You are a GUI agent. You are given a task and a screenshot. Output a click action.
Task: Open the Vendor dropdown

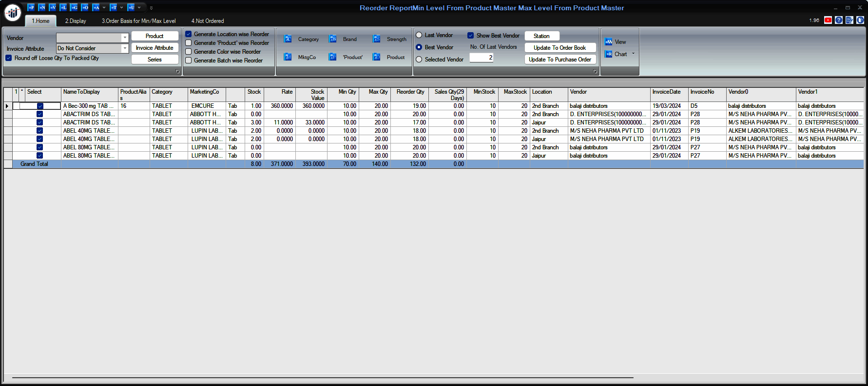(x=125, y=38)
